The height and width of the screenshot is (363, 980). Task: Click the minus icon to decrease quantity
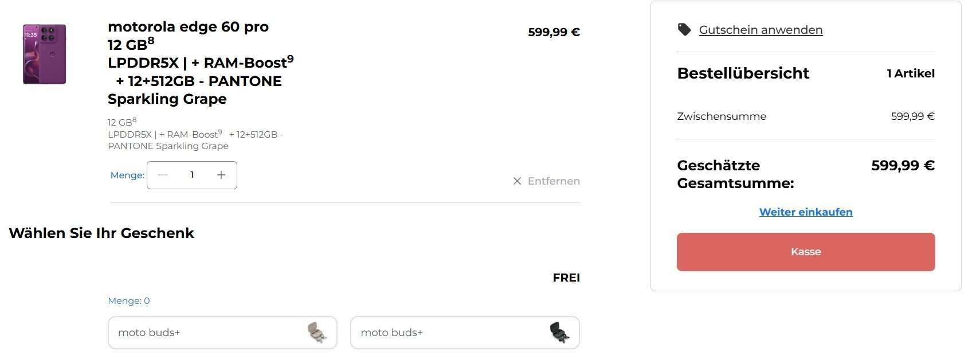pyautogui.click(x=163, y=175)
